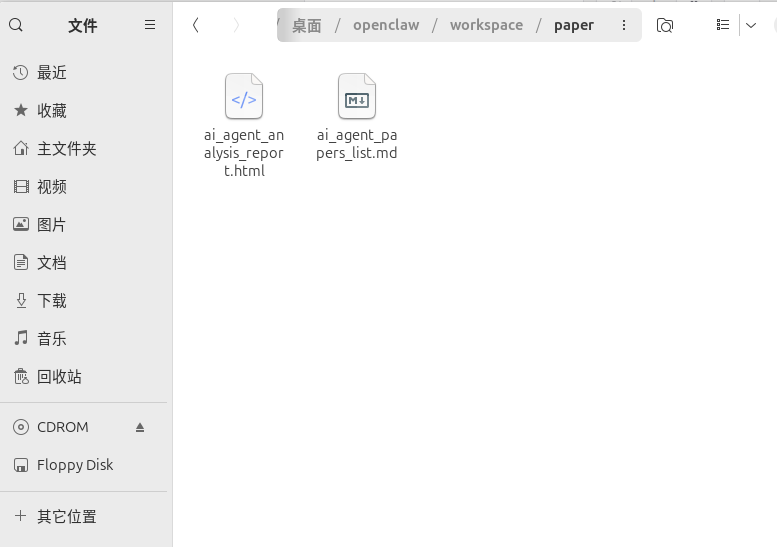Click the search magnifier icon
Viewport: 777px width, 547px height.
(16, 25)
